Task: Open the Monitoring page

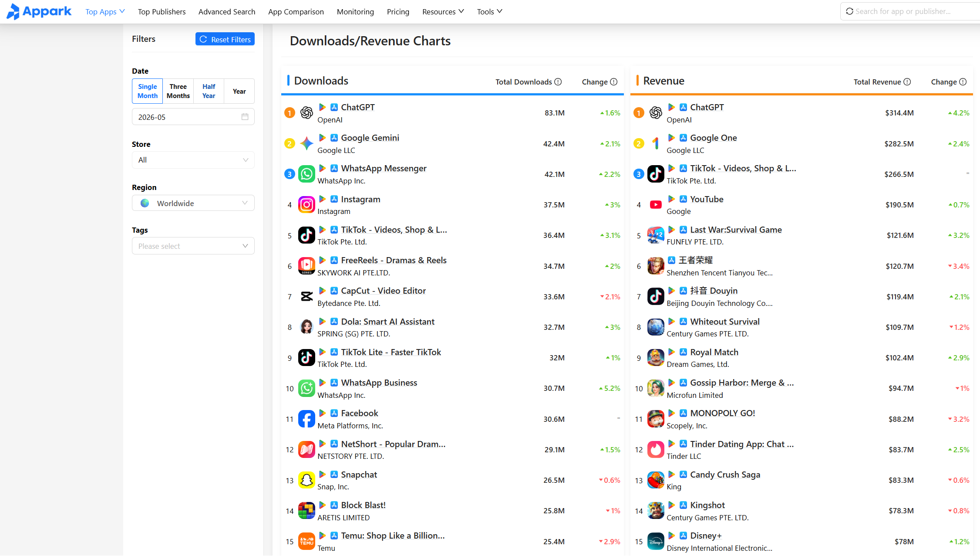Action: coord(355,12)
